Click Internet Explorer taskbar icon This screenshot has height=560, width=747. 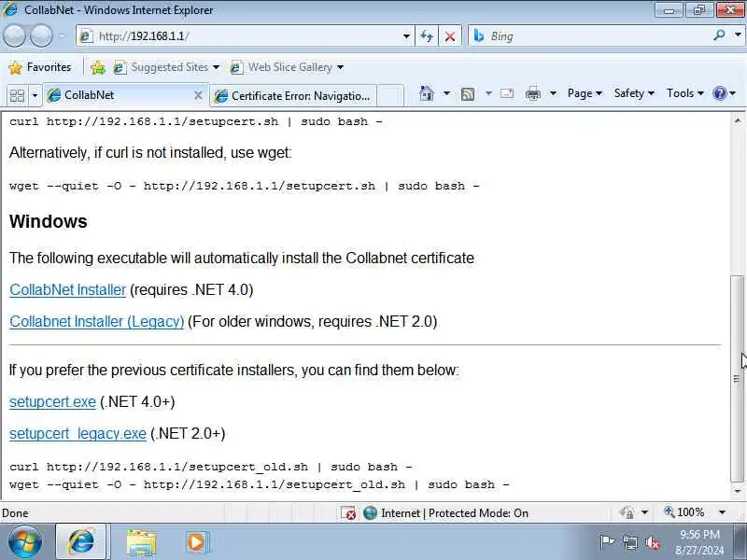[x=81, y=542]
